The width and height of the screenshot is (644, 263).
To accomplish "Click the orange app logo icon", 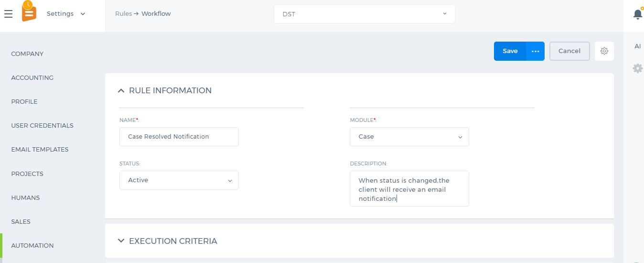I will (29, 11).
